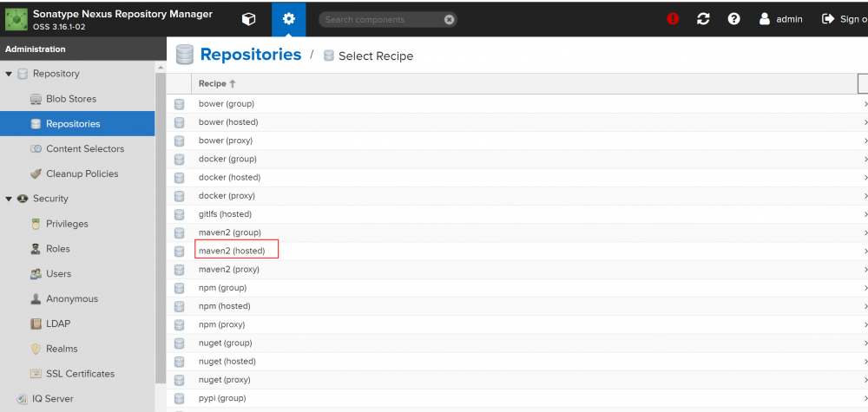The width and height of the screenshot is (868, 412).
Task: Click the large Repositories database icon
Action: point(184,55)
